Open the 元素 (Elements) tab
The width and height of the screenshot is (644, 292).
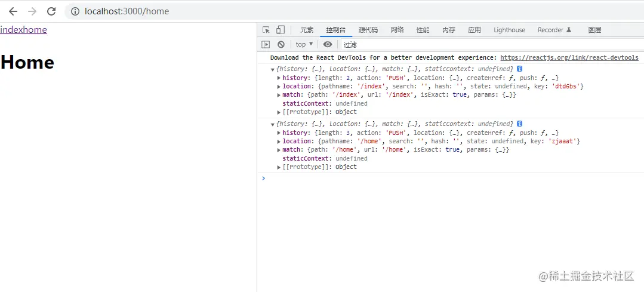(307, 30)
